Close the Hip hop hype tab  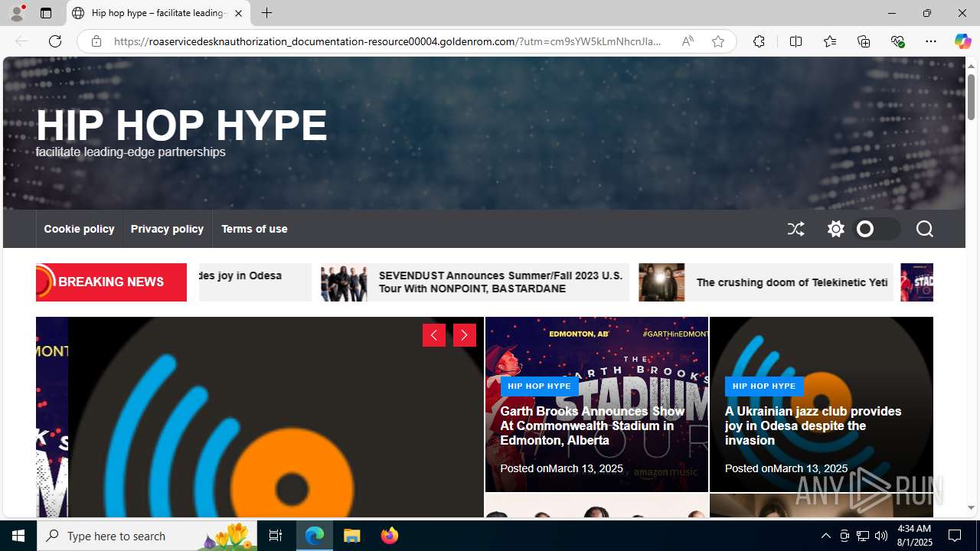coord(238,13)
